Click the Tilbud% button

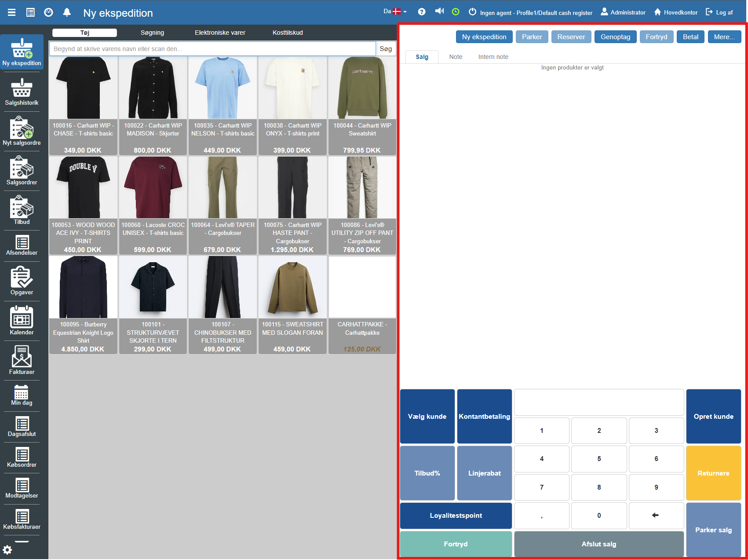pos(427,473)
